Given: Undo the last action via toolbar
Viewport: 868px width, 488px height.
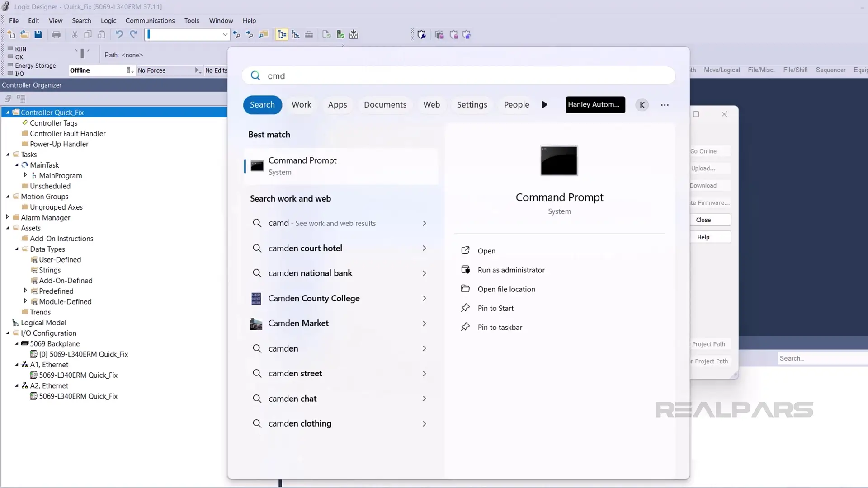Looking at the screenshot, I should pyautogui.click(x=119, y=34).
